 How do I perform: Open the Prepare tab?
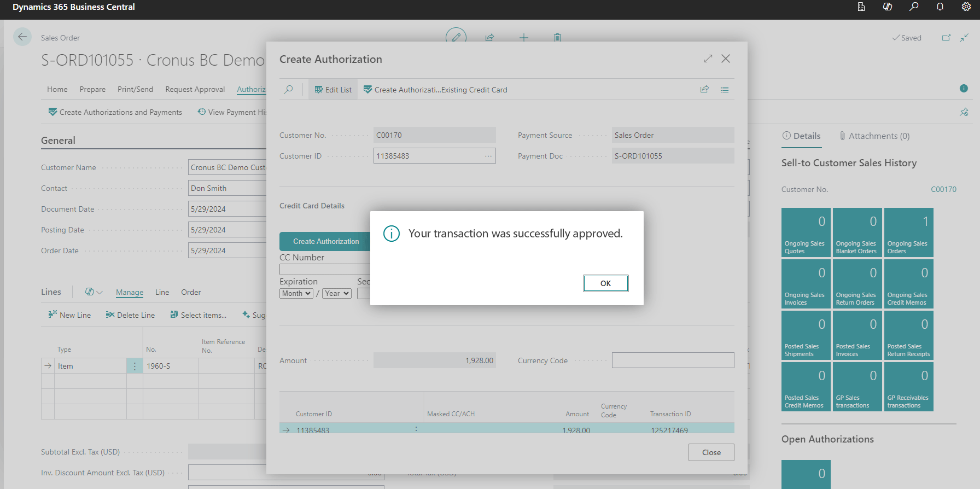92,89
